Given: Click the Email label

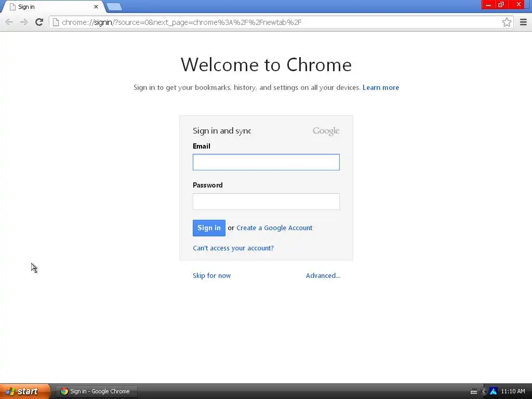Looking at the screenshot, I should pos(202,146).
